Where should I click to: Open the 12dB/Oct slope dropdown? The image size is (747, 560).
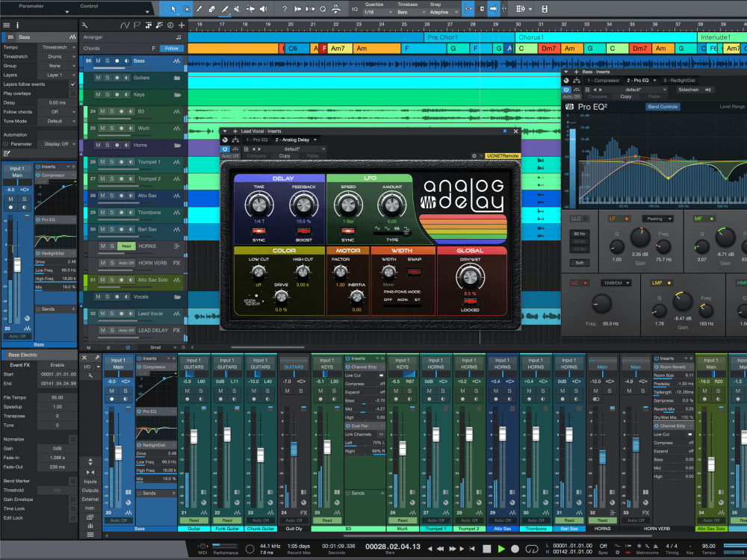[615, 283]
